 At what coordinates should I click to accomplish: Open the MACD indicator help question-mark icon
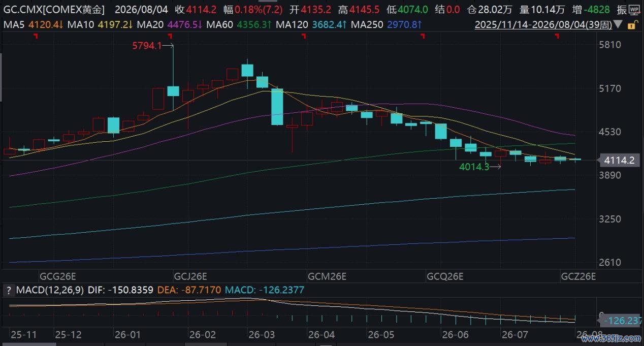(x=9, y=291)
